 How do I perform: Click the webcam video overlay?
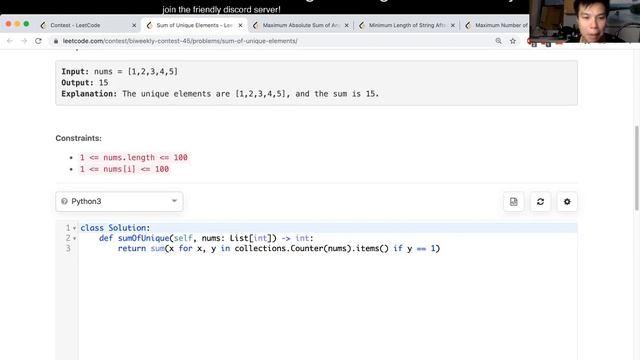coord(584,21)
